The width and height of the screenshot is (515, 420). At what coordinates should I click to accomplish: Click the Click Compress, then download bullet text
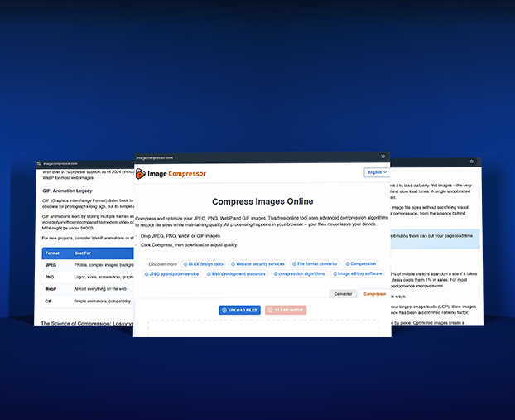[x=189, y=245]
